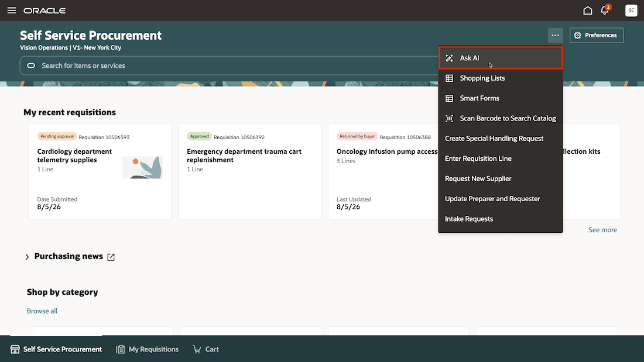Open the notifications bell
Image resolution: width=644 pixels, height=362 pixels.
[605, 10]
